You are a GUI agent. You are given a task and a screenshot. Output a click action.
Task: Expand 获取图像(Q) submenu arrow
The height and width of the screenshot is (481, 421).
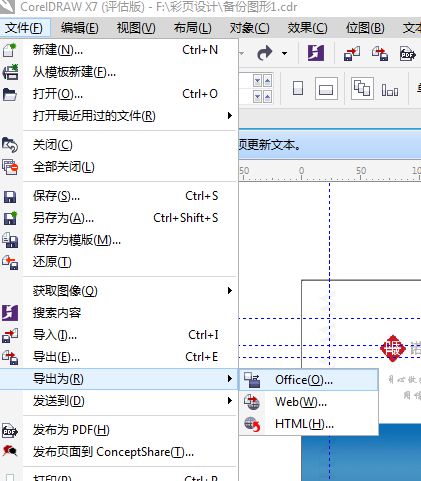(229, 291)
